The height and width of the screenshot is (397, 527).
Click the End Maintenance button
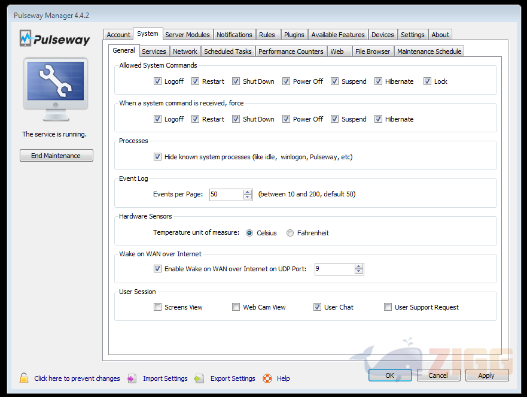coord(56,156)
